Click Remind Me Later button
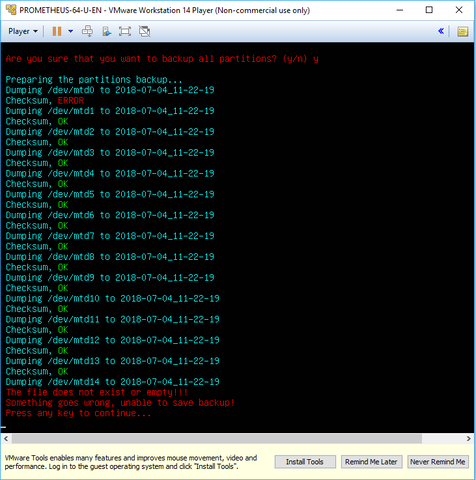The image size is (476, 480). (x=371, y=462)
